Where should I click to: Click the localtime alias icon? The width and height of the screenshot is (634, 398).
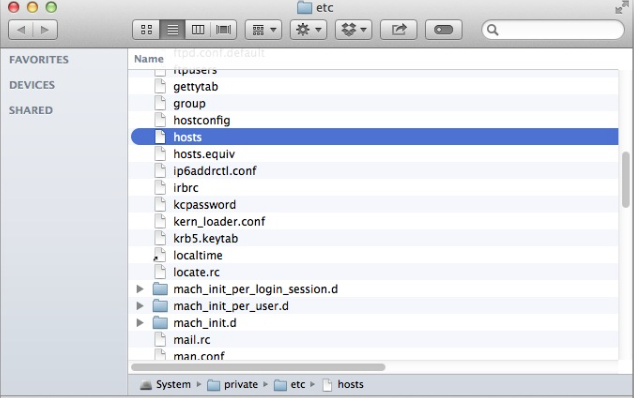coord(160,255)
